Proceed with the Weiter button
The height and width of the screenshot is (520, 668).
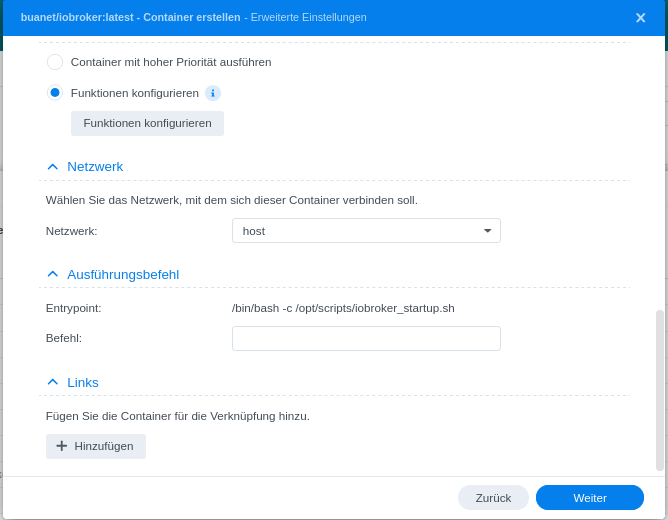pos(590,498)
